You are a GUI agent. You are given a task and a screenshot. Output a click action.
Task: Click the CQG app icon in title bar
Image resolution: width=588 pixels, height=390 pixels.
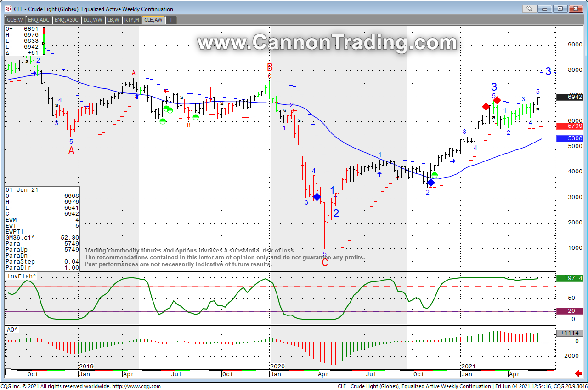pos(8,9)
